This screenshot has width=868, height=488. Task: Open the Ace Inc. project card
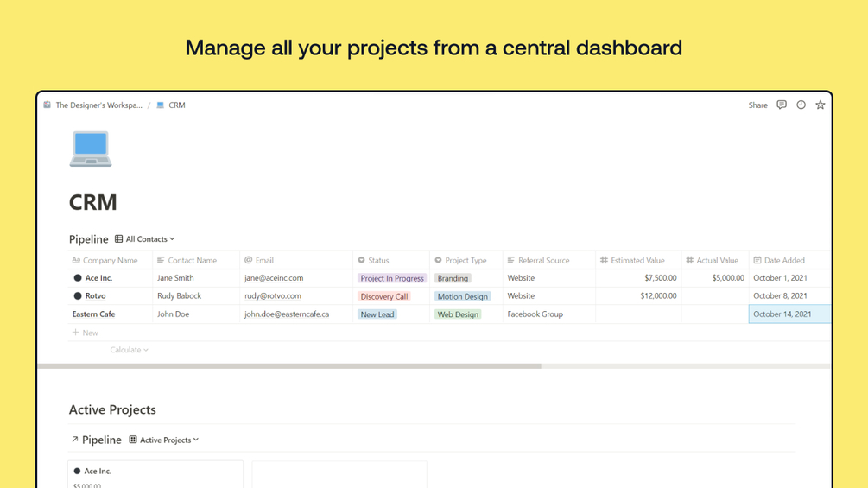(155, 473)
